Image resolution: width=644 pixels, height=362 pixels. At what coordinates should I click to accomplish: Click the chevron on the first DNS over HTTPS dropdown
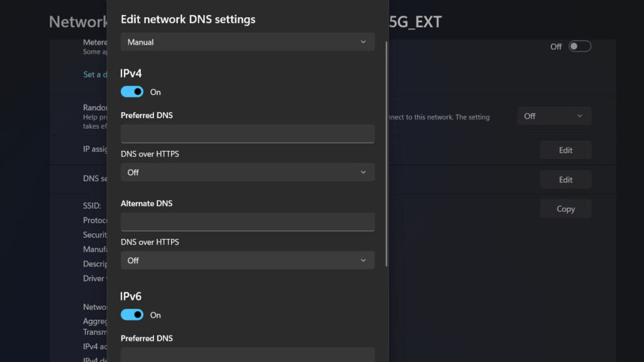(364, 172)
